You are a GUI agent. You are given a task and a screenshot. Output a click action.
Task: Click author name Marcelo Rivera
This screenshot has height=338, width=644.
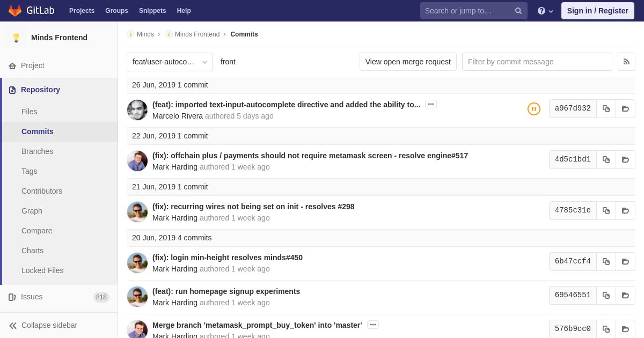(x=178, y=116)
